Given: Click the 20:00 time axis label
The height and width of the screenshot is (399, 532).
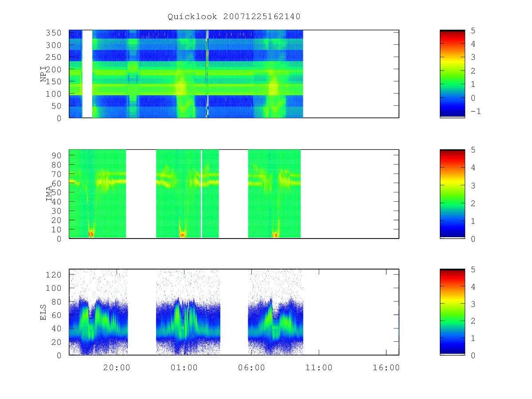Looking at the screenshot, I should click(116, 368).
